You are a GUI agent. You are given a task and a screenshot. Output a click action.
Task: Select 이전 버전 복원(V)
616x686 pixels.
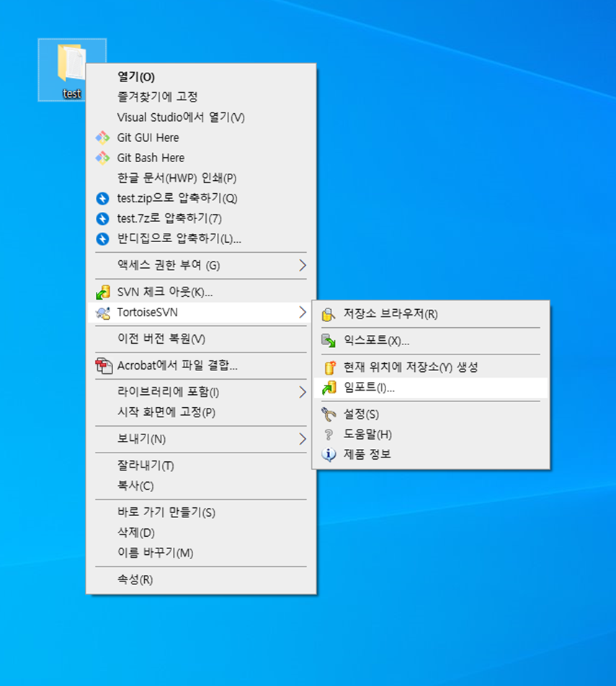(201, 339)
